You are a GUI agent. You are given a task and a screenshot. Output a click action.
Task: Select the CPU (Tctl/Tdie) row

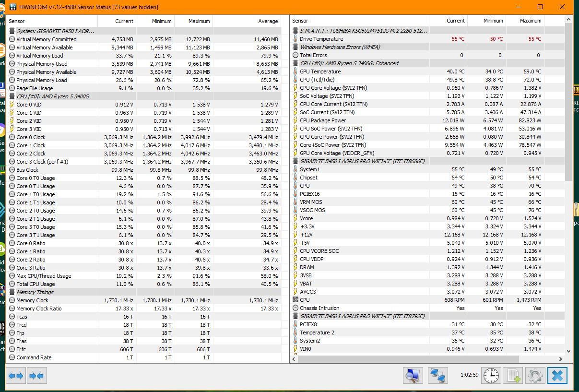427,80
